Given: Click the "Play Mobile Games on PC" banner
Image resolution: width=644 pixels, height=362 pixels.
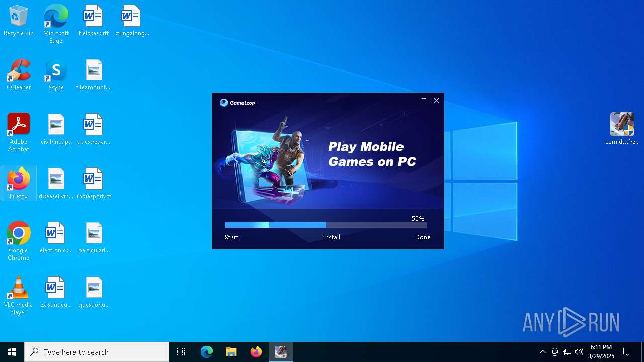Looking at the screenshot, I should pyautogui.click(x=372, y=154).
